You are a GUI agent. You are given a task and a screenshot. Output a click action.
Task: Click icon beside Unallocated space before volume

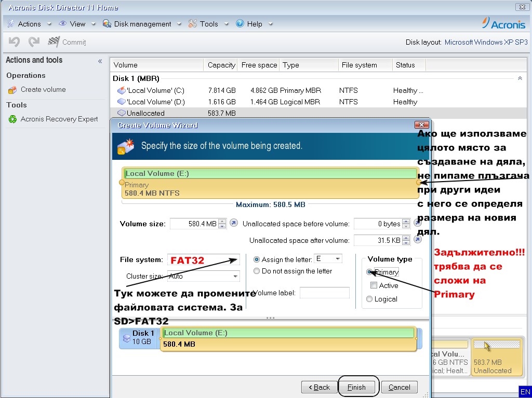point(417,224)
